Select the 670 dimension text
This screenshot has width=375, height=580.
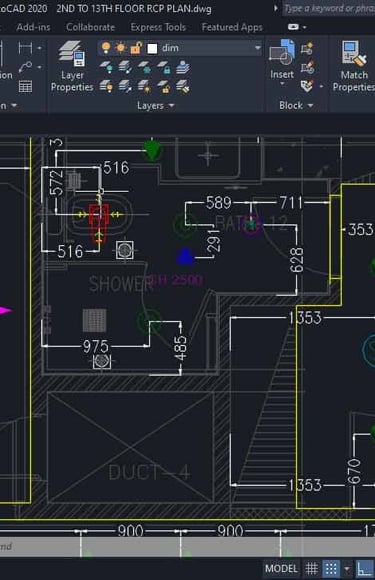pyautogui.click(x=354, y=471)
